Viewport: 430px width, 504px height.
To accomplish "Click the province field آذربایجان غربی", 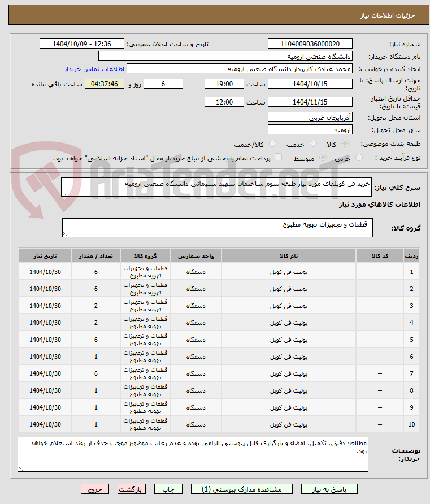I will [310, 118].
